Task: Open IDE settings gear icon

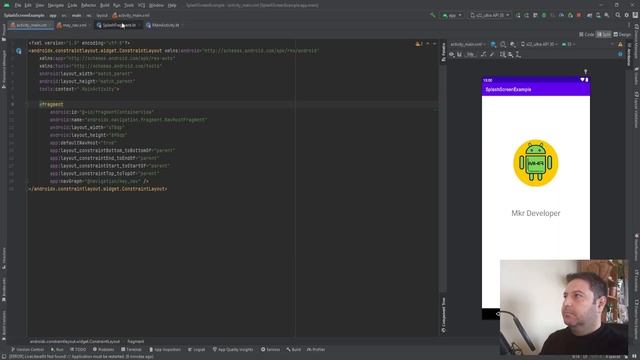Action: [x=627, y=15]
